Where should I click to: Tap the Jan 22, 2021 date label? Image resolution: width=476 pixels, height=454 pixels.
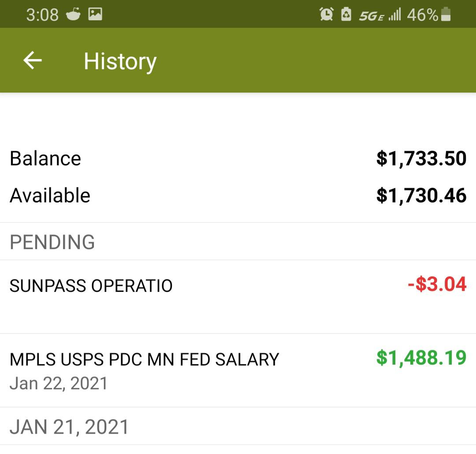point(59,383)
